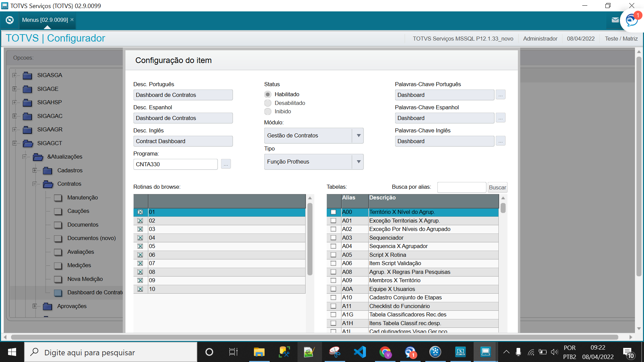Open the Palavras-Chave Português lookup button
The height and width of the screenshot is (362, 644).
500,95
